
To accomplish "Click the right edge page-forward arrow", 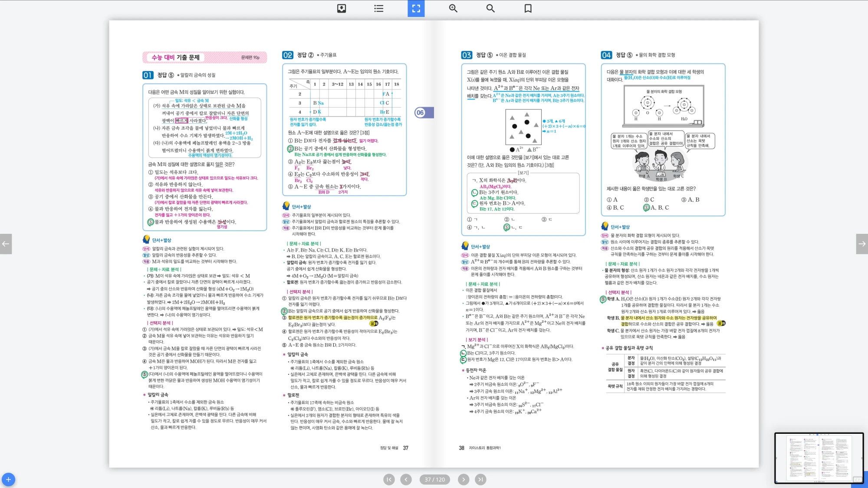I will pyautogui.click(x=862, y=244).
